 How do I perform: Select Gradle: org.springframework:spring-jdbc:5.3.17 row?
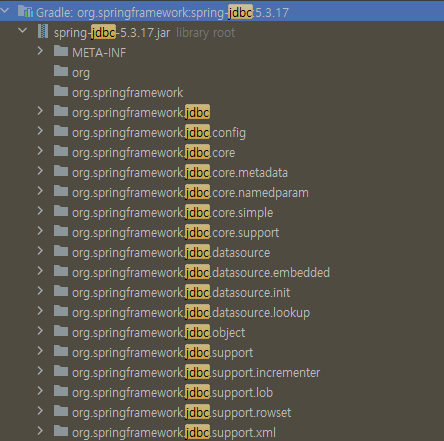tap(222, 12)
